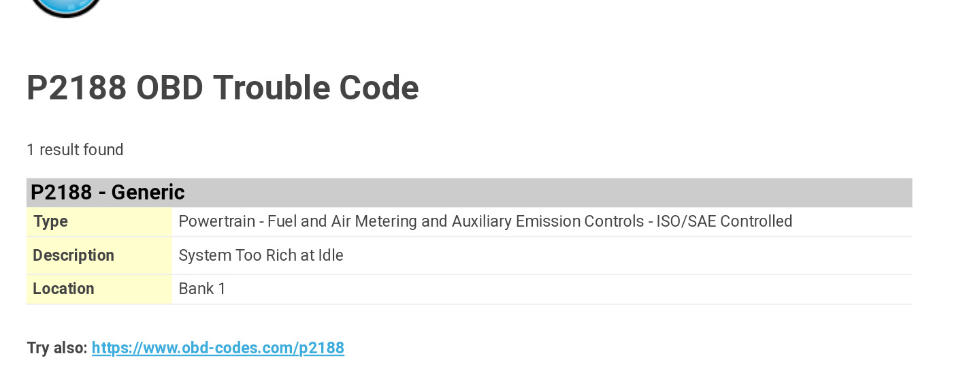Viewport: 980px width, 388px height.
Task: Click the "System Too Rich at Idle" description
Action: click(x=261, y=255)
